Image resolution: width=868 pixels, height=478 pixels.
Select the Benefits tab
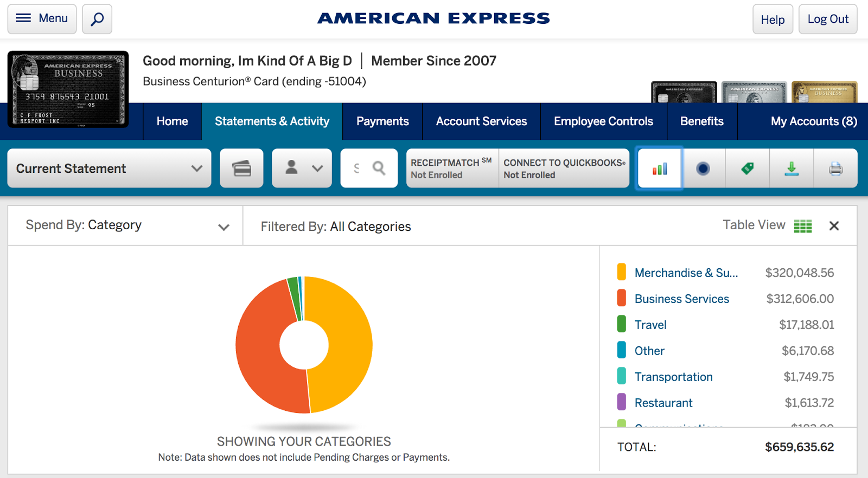point(701,121)
